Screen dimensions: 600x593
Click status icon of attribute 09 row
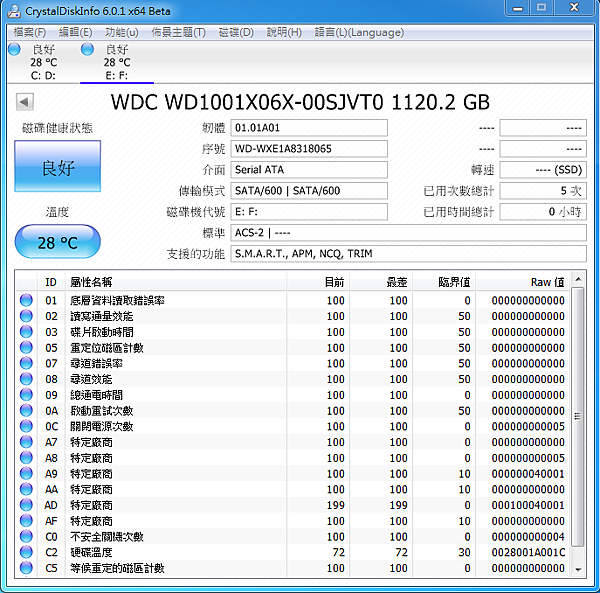coord(26,394)
